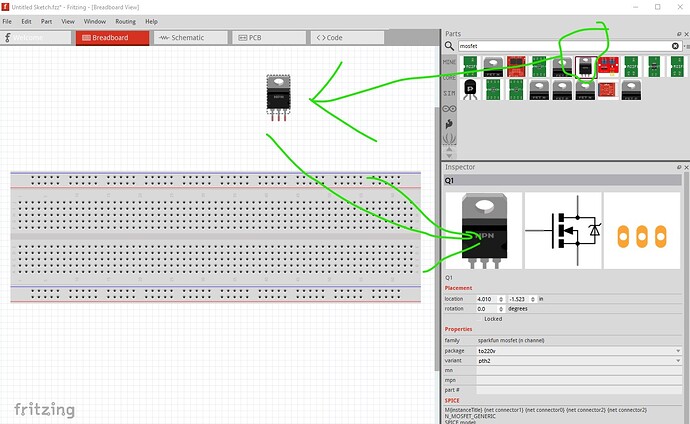Viewport: 690px width, 424px height.
Task: Click the rotation stepper arrows
Action: 501,309
